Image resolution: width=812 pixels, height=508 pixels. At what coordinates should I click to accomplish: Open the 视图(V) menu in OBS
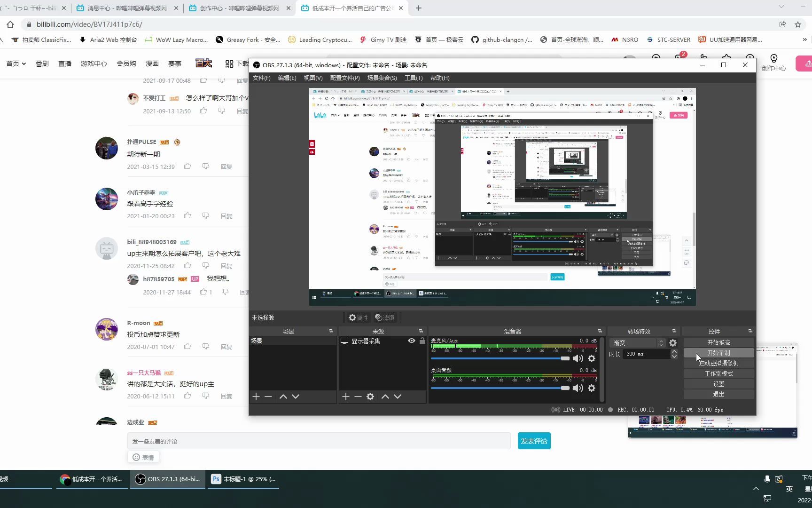click(313, 78)
